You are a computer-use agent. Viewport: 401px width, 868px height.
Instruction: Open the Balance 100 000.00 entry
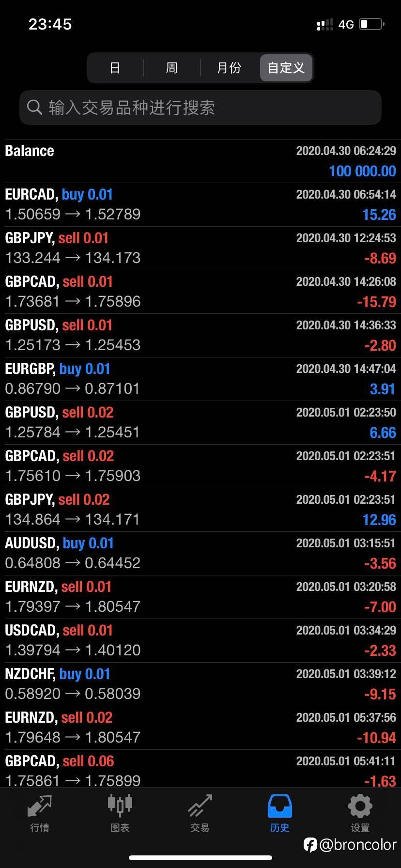[200, 161]
